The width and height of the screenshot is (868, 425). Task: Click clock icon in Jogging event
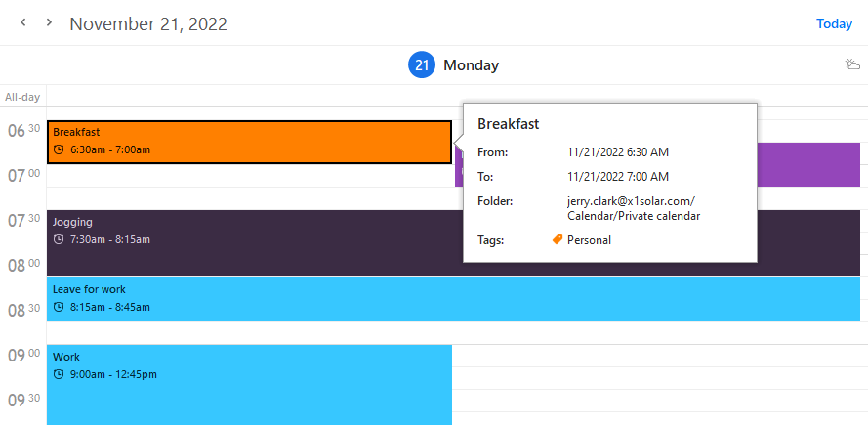point(60,239)
